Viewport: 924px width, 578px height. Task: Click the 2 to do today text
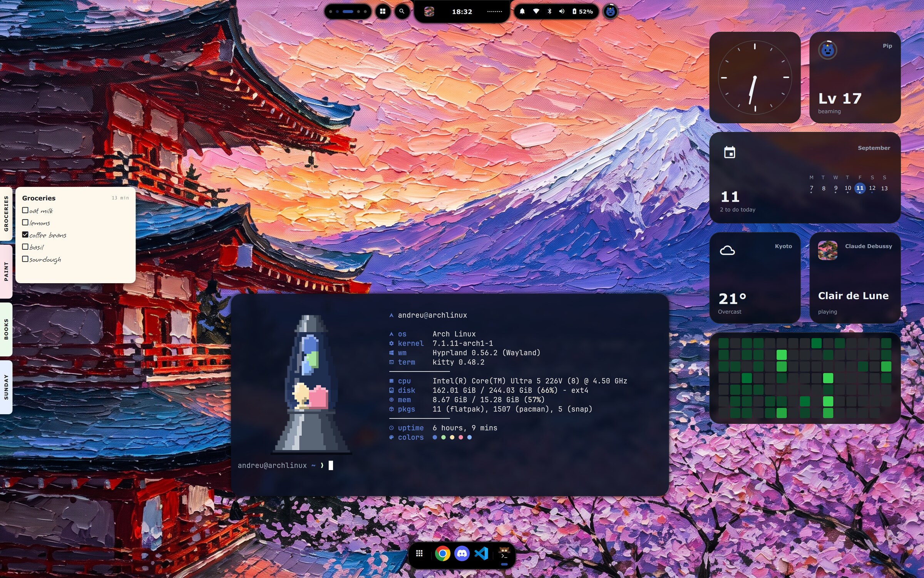coord(738,210)
